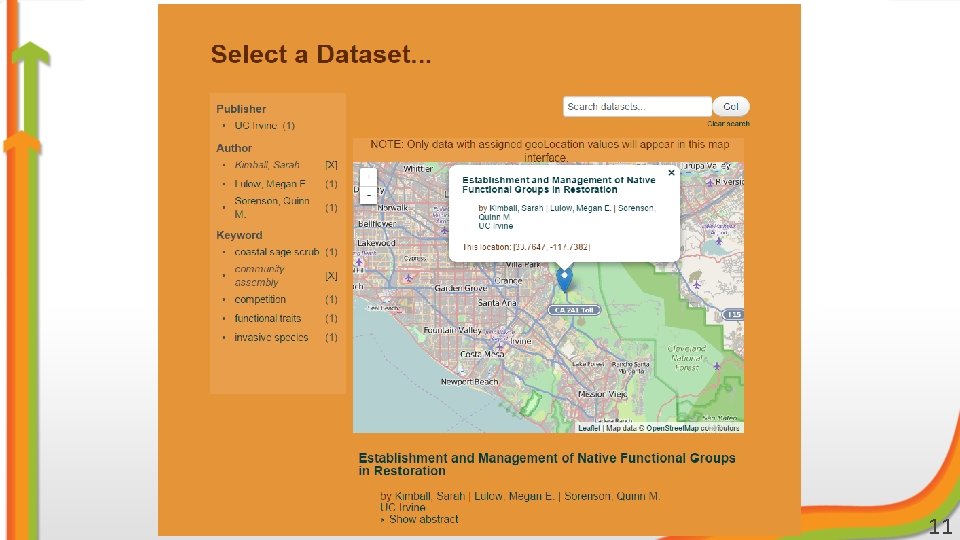Click author Sorenson, Quinn M. in results listing
The height and width of the screenshot is (540, 960).
click(x=612, y=496)
